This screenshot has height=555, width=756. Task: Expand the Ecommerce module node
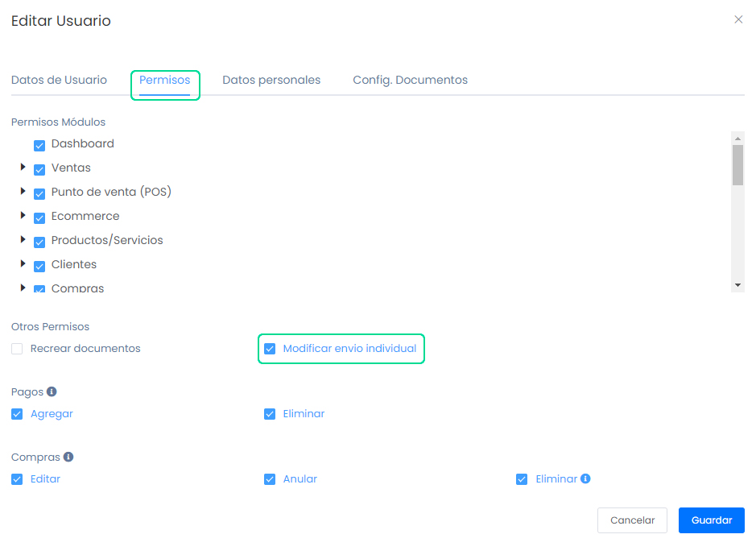23,216
